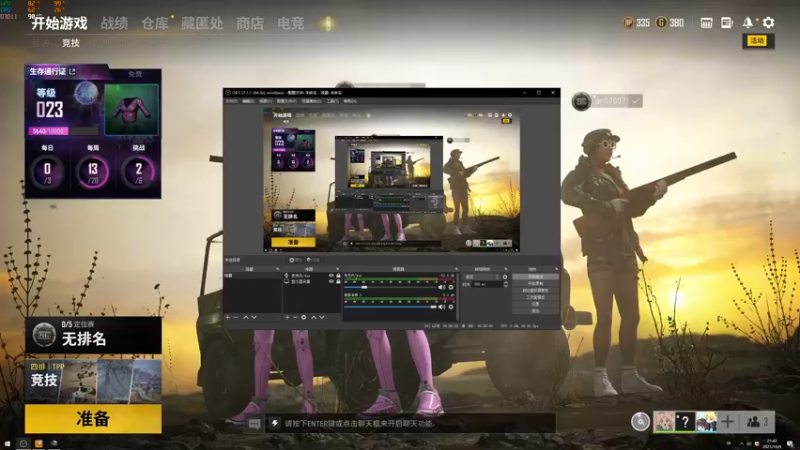This screenshot has height=450, width=800.
Task: Click the yellow 活动 events button
Action: click(757, 41)
